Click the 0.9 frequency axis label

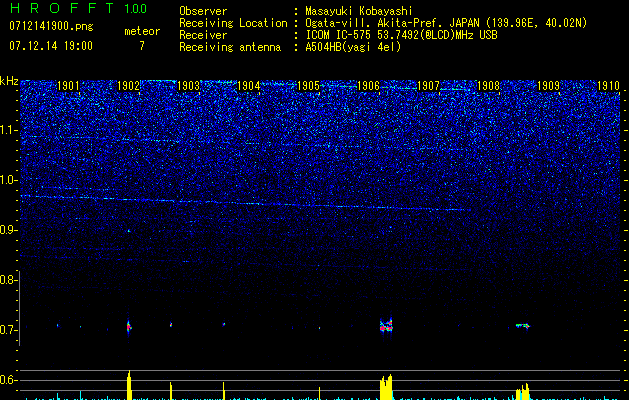(x=9, y=230)
